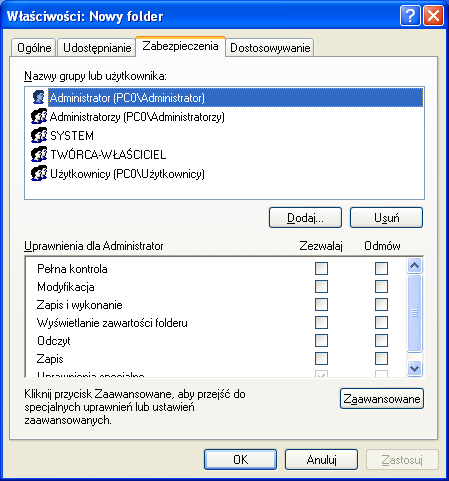Click the Usuń button
Image resolution: width=449 pixels, height=481 pixels.
point(386,218)
